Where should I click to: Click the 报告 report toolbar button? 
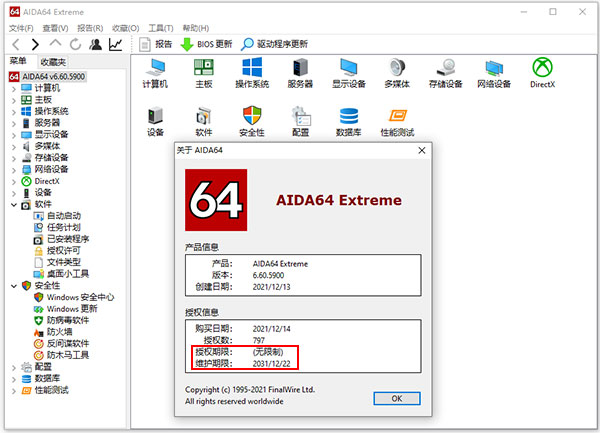coord(155,44)
